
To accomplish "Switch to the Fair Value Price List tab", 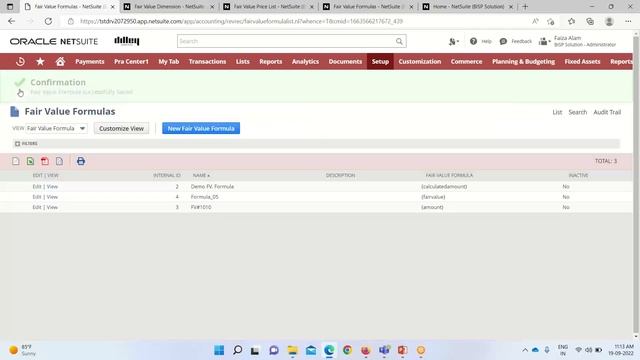I will click(x=268, y=7).
